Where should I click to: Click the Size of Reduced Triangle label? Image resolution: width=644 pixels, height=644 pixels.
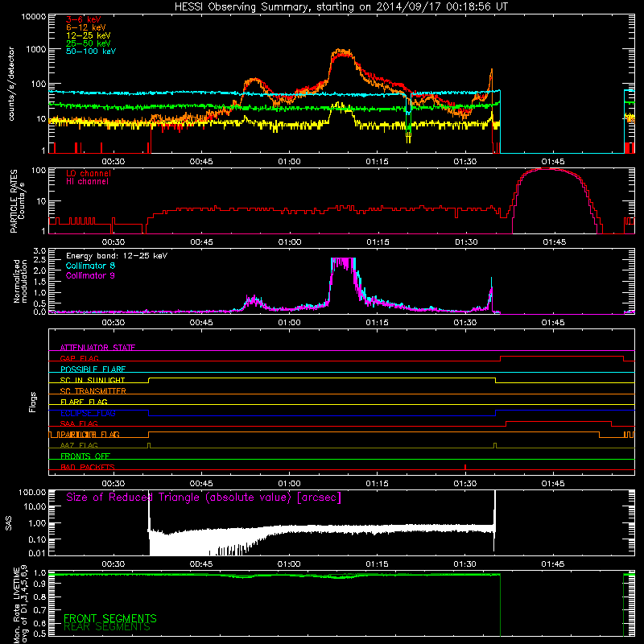click(204, 497)
